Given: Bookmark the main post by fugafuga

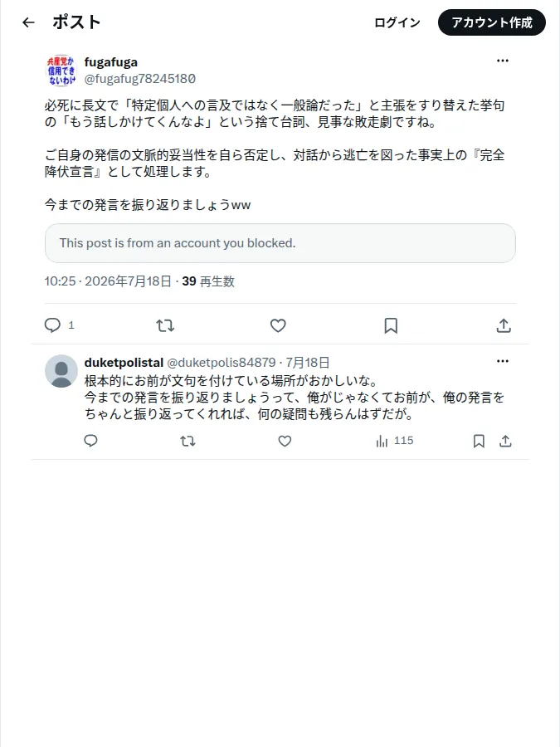Looking at the screenshot, I should (x=391, y=326).
